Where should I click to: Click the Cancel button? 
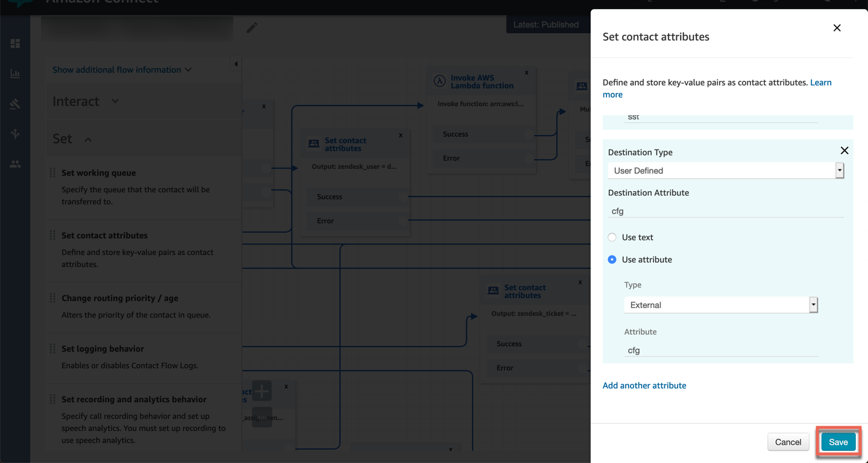(788, 442)
